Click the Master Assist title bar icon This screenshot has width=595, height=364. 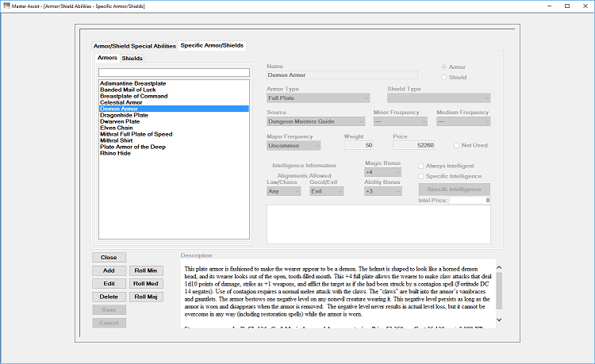6,6
